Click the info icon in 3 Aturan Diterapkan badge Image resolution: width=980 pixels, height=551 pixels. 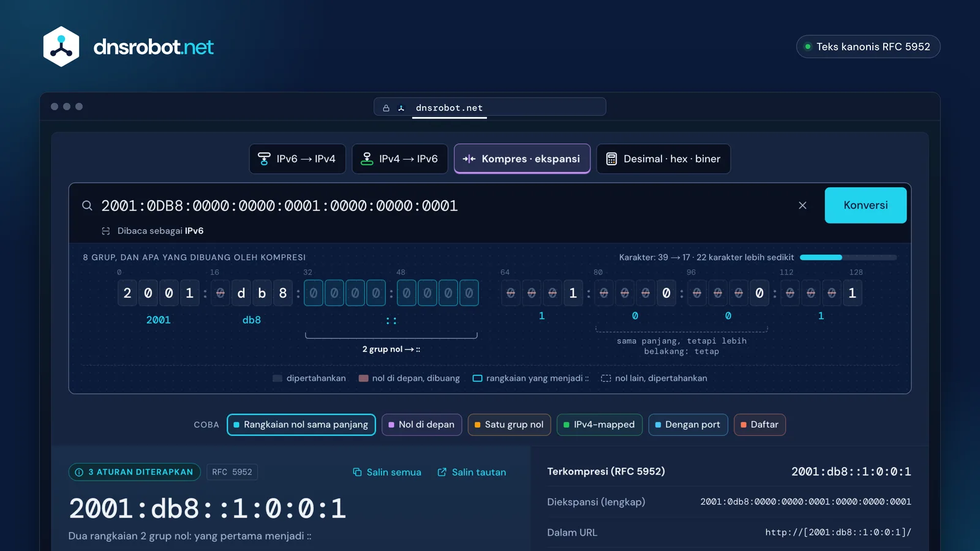pos(79,472)
